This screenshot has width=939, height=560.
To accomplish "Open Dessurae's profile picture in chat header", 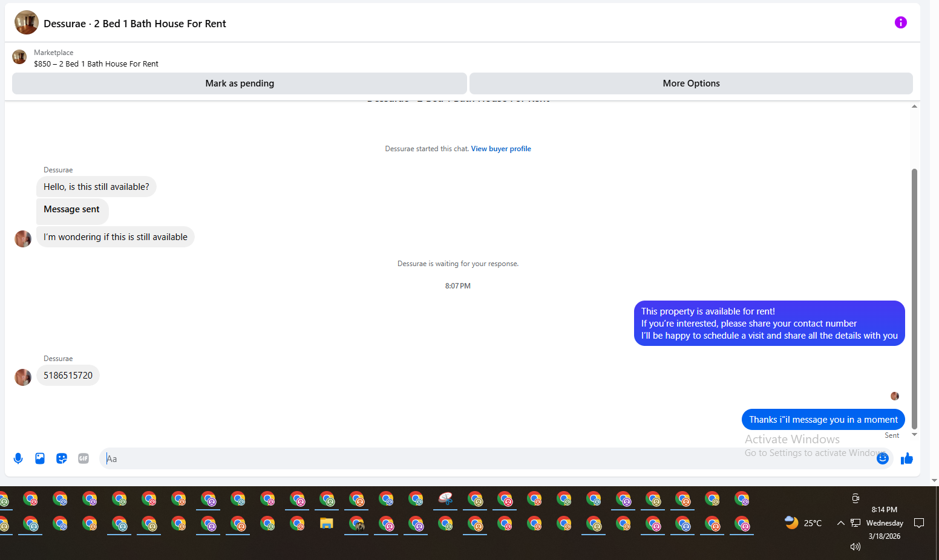I will pos(27,22).
